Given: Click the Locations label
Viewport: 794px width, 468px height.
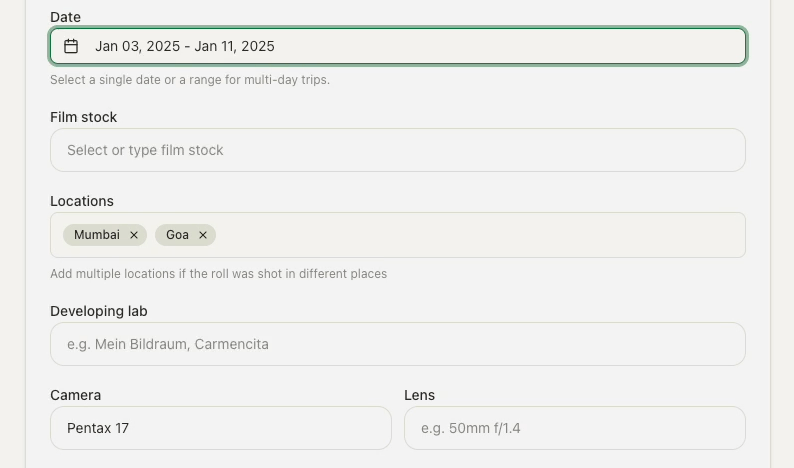Looking at the screenshot, I should (82, 201).
